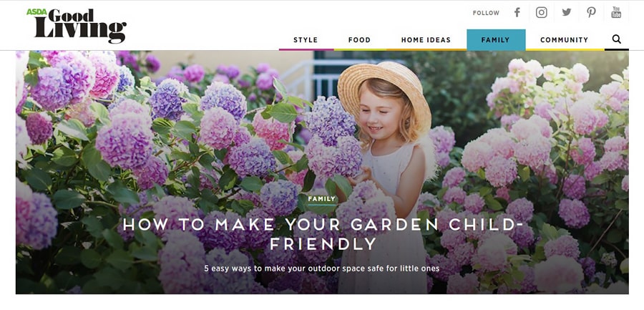Click the '5 easy ways' subtitle text

[322, 268]
